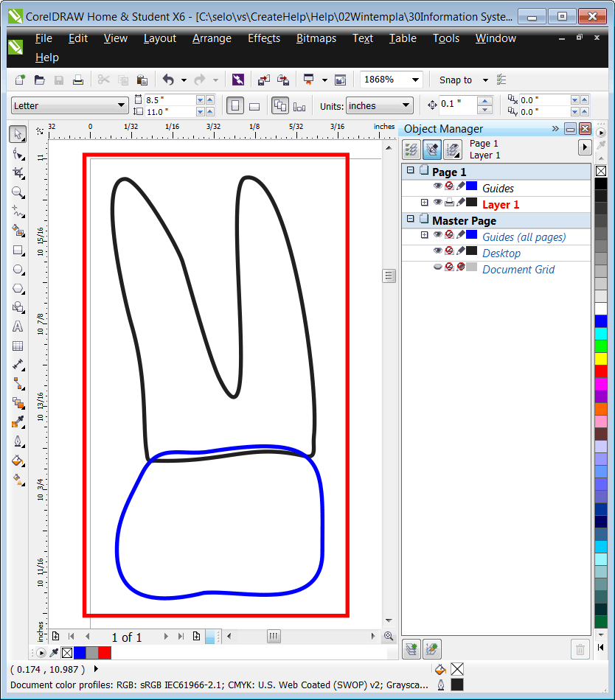Collapse the Page 1 tree node

pos(411,170)
